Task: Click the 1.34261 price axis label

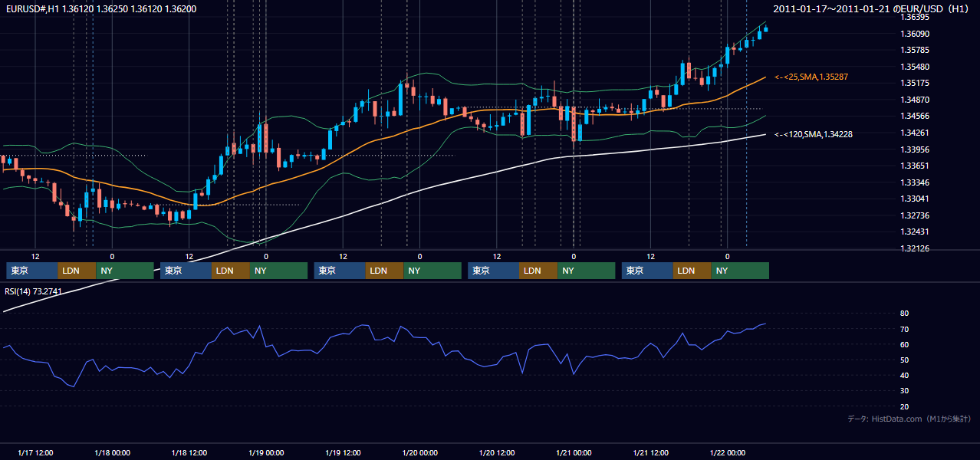Action: click(914, 133)
